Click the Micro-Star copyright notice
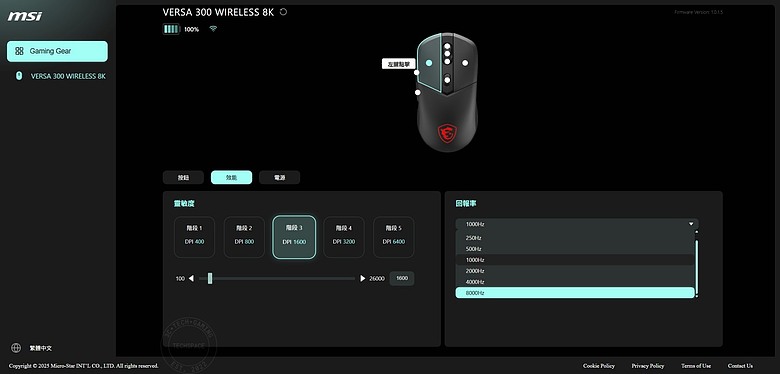The height and width of the screenshot is (374, 780). (84, 366)
